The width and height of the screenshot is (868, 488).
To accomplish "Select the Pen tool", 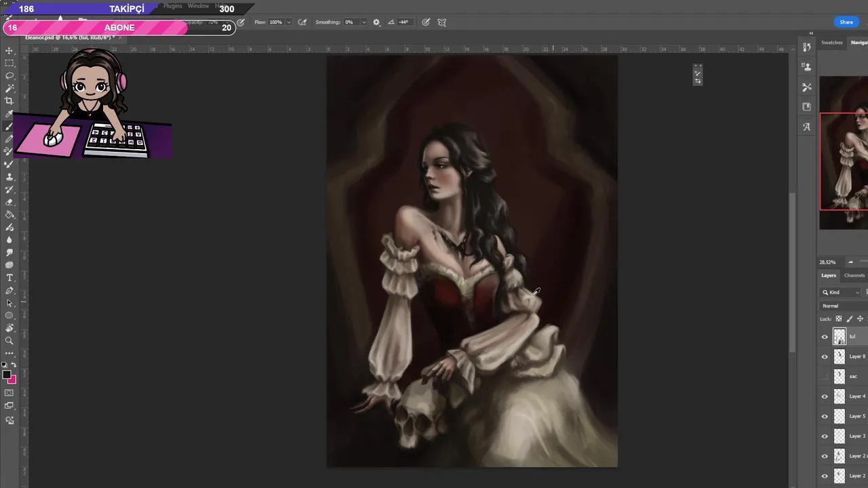I will click(9, 290).
